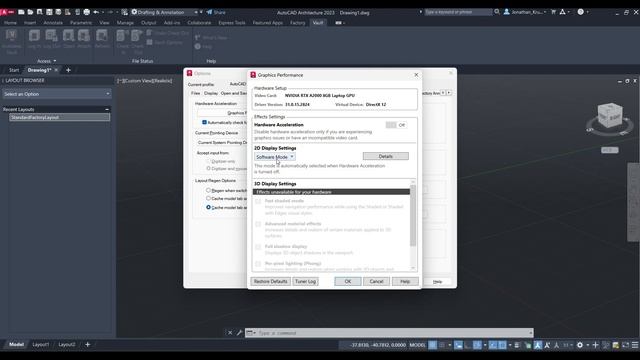Screen dimensions: 640x360
Task: Open the Drafting & Annotation workspace dropdown
Action: click(164, 12)
